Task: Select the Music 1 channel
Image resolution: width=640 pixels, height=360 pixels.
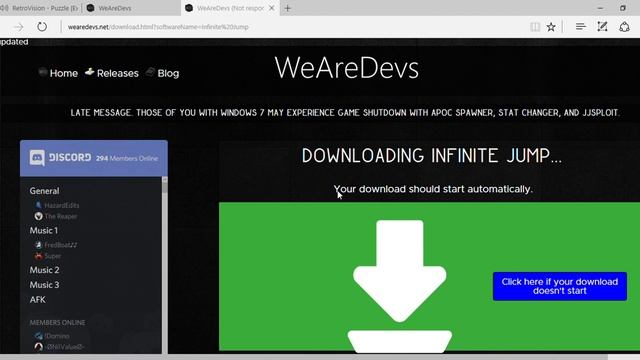Action: tap(44, 230)
